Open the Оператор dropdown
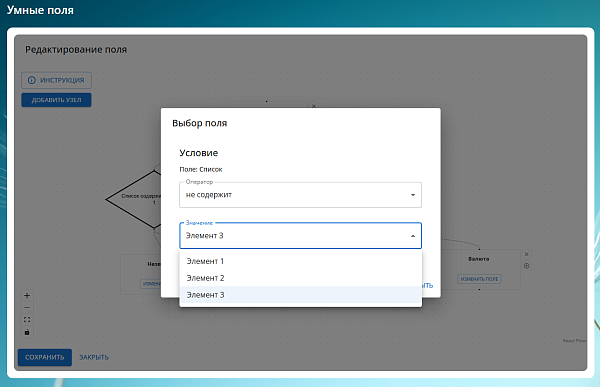The height and width of the screenshot is (387, 600). point(300,195)
